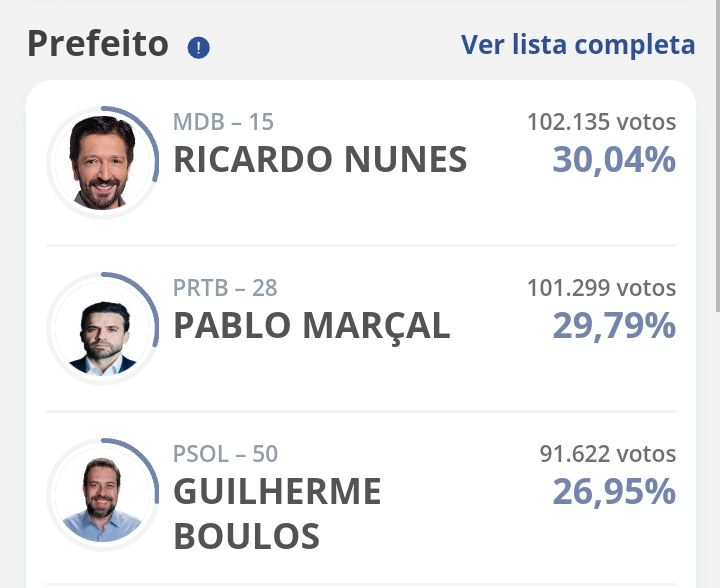This screenshot has height=588, width=720.
Task: Select Pablo Marçal candidate photo
Action: [x=102, y=338]
